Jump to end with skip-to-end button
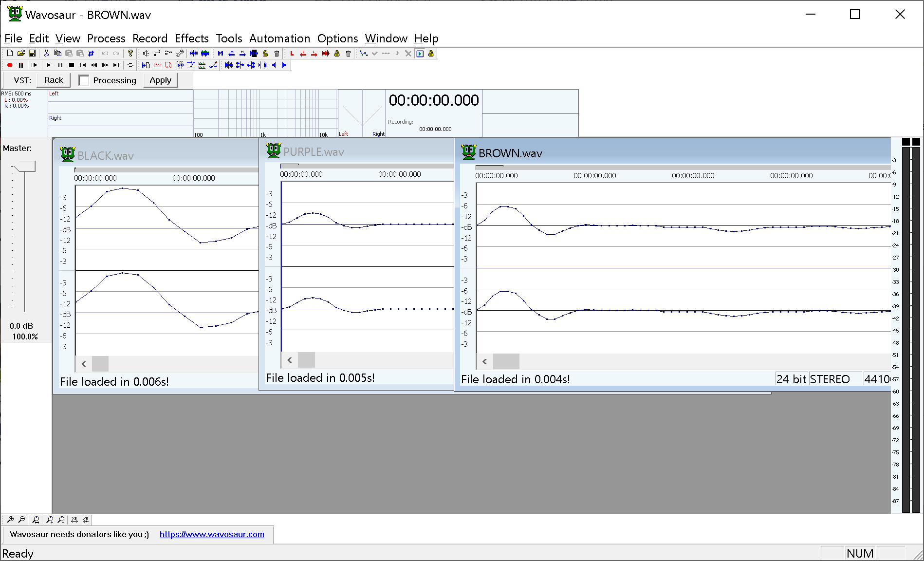The width and height of the screenshot is (924, 561). click(116, 65)
